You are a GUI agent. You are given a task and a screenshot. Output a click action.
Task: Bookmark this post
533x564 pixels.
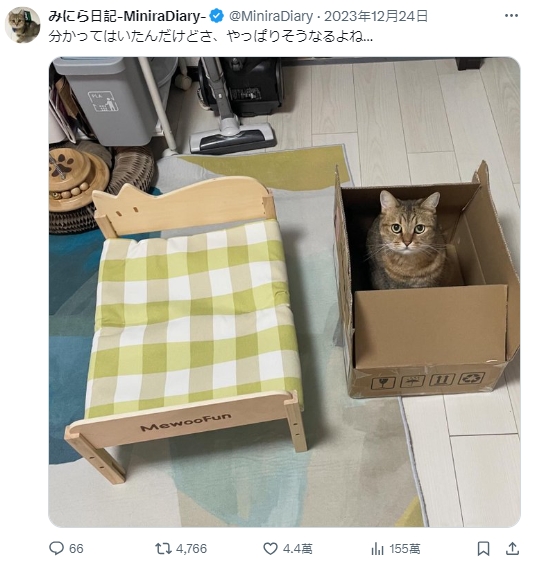(483, 549)
